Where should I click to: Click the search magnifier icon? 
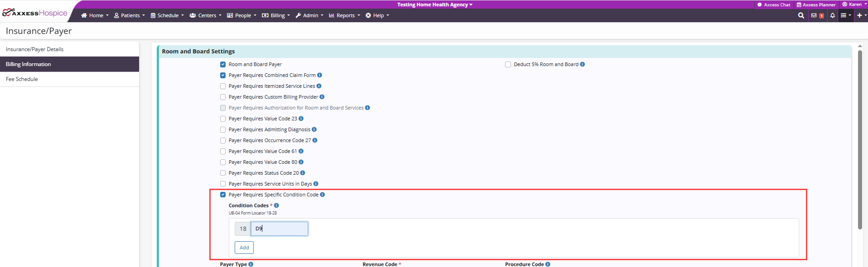pyautogui.click(x=801, y=15)
